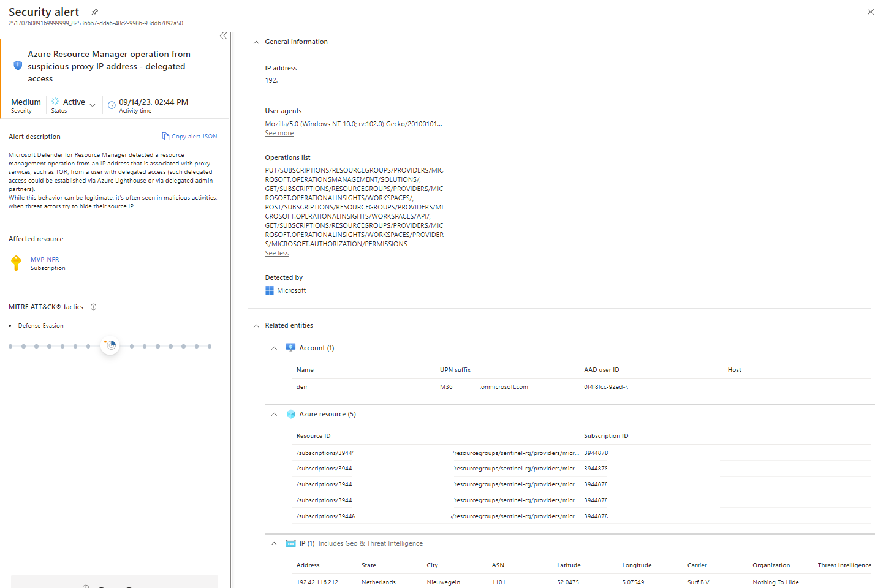Pin the Security alert blade
This screenshot has width=875, height=588.
(x=94, y=12)
